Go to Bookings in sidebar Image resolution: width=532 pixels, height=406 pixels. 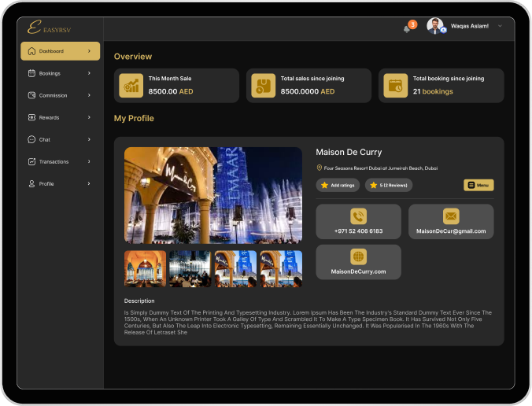click(61, 73)
